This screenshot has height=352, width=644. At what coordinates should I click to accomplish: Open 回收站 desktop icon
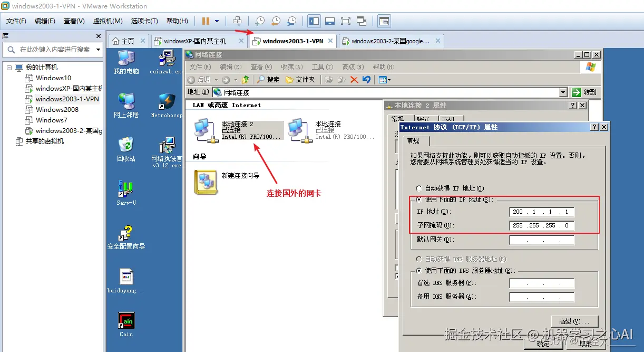(126, 149)
